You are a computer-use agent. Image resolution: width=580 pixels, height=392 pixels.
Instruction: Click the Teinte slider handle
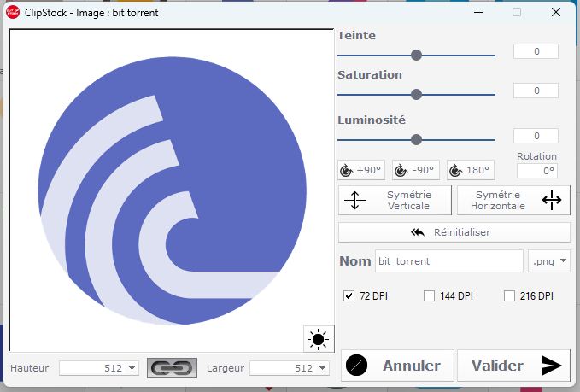(417, 56)
